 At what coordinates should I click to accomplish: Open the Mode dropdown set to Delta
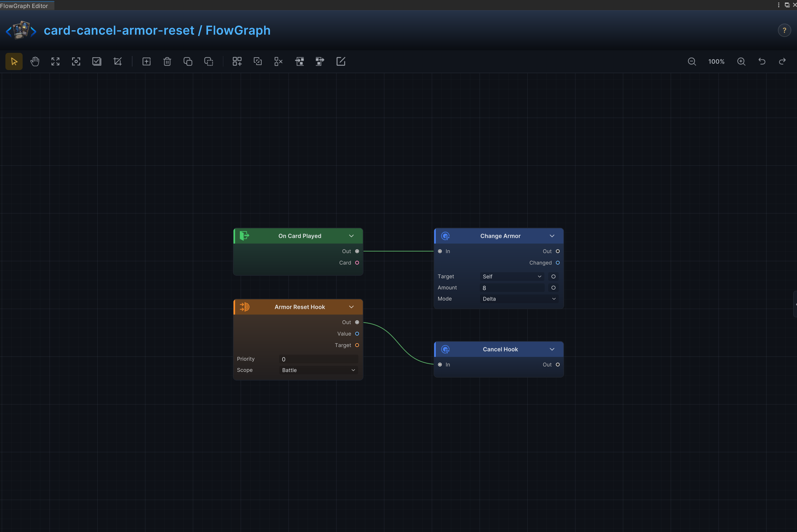click(x=519, y=299)
